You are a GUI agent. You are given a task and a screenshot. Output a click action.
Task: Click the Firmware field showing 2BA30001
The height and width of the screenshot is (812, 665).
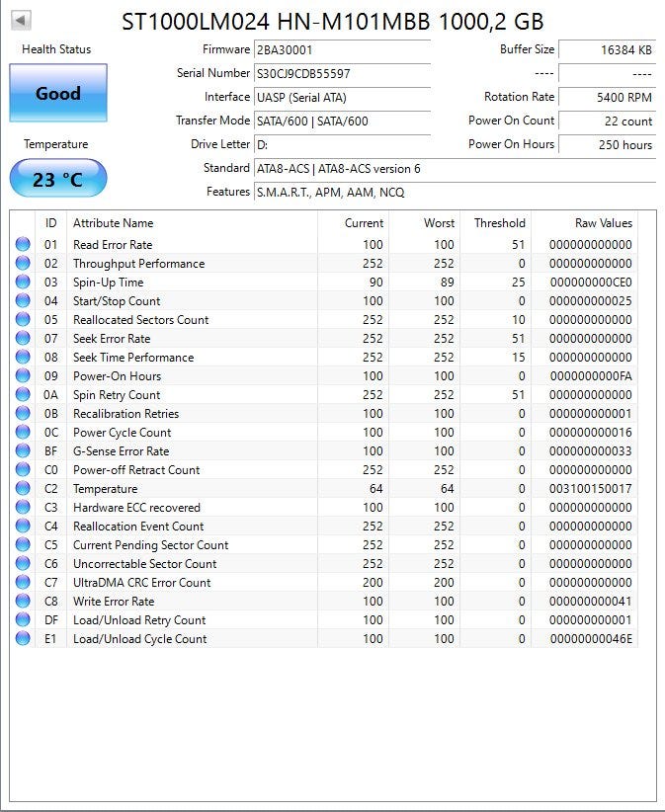[341, 49]
